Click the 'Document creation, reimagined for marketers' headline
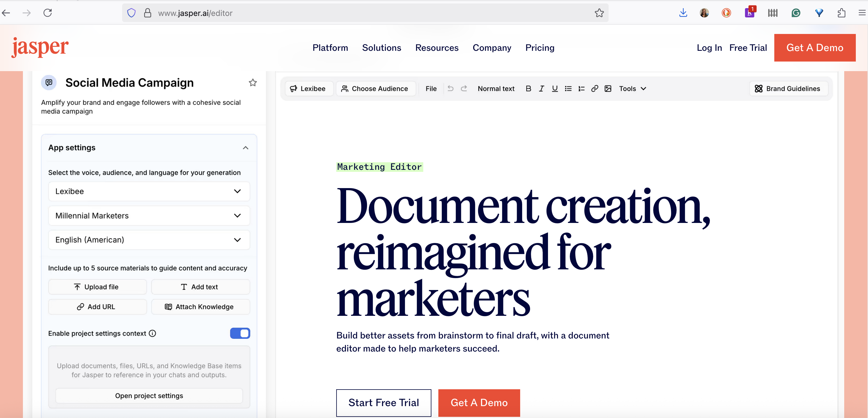The image size is (868, 418). point(523,252)
